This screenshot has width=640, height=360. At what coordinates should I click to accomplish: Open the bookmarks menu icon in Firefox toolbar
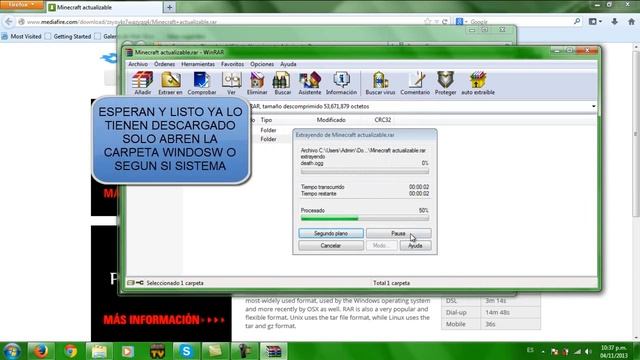595,22
